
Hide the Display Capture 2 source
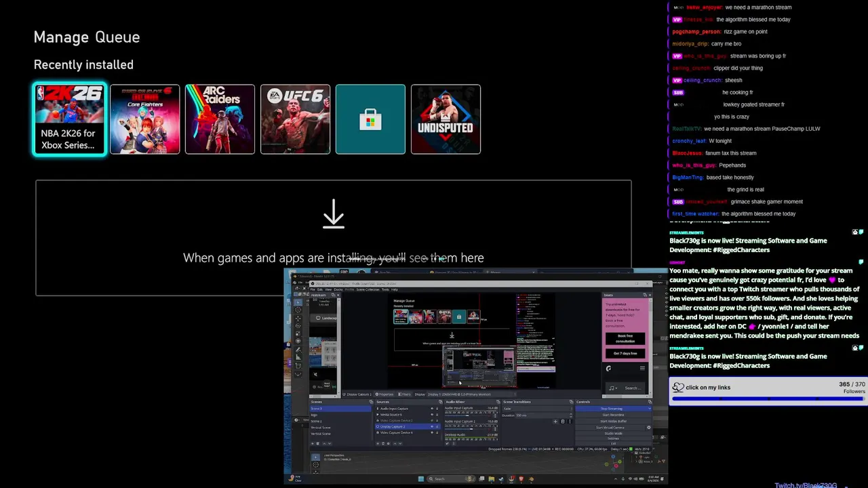pos(432,427)
